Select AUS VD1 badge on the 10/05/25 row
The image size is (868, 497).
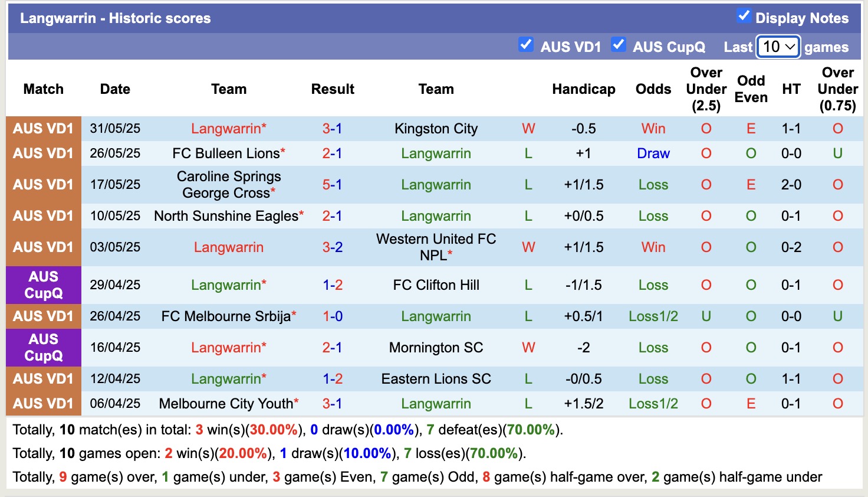[x=43, y=215]
